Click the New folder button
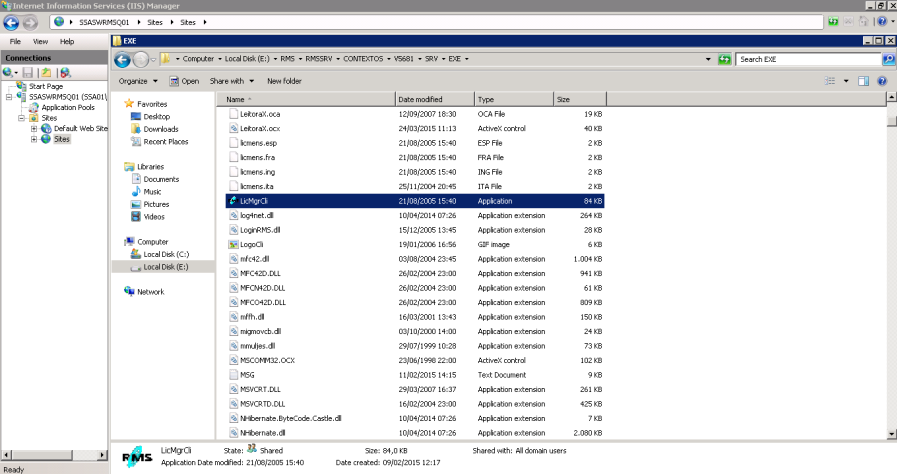Screen dimensions: 897x474 [284, 81]
